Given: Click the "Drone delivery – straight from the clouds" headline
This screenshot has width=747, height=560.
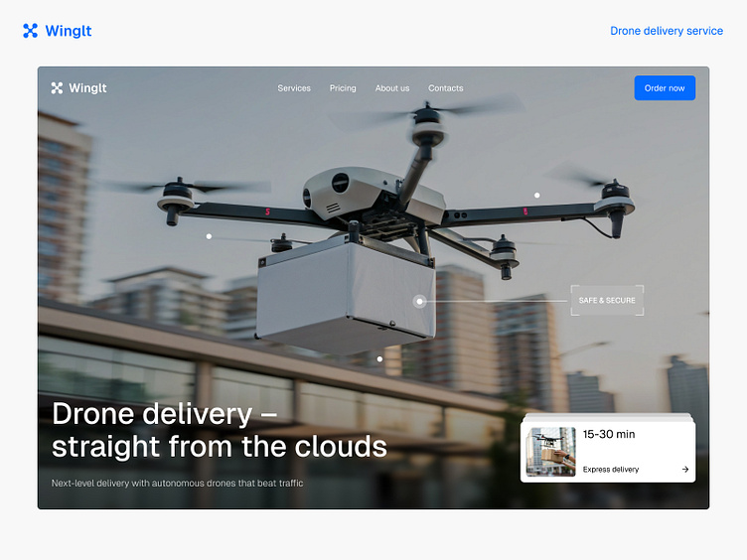Looking at the screenshot, I should pyautogui.click(x=220, y=430).
